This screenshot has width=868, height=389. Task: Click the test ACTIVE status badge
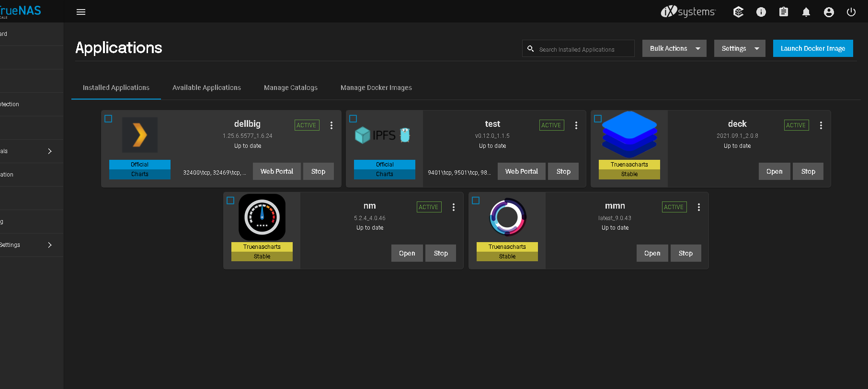pyautogui.click(x=551, y=125)
